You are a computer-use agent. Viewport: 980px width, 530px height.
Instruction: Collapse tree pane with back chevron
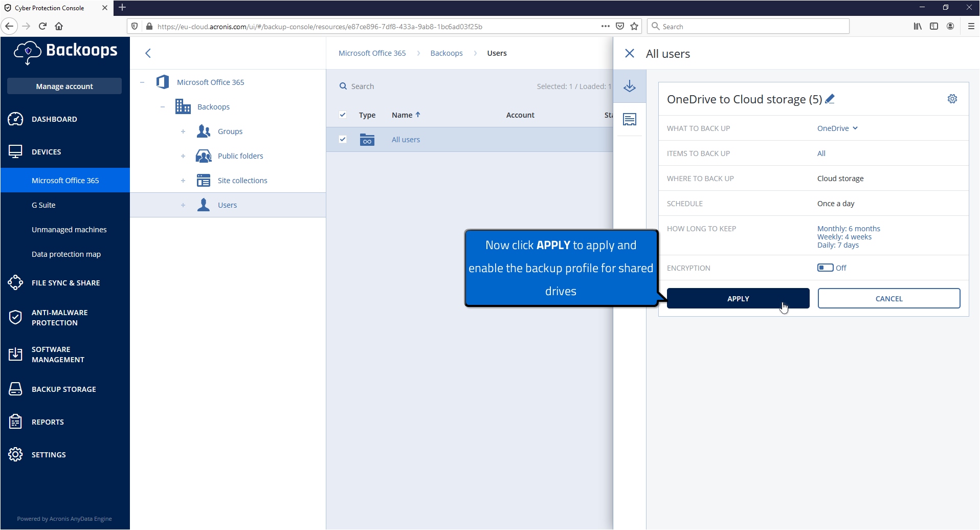pos(148,53)
